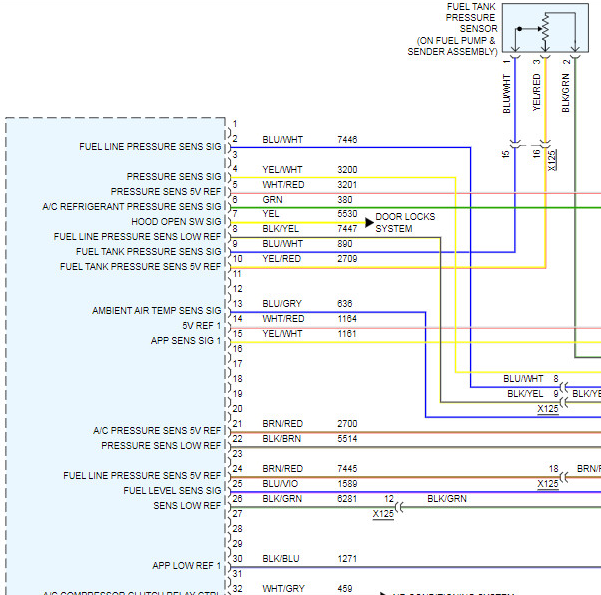This screenshot has height=595, width=601.
Task: Click circuit number 3201
Action: click(x=347, y=184)
